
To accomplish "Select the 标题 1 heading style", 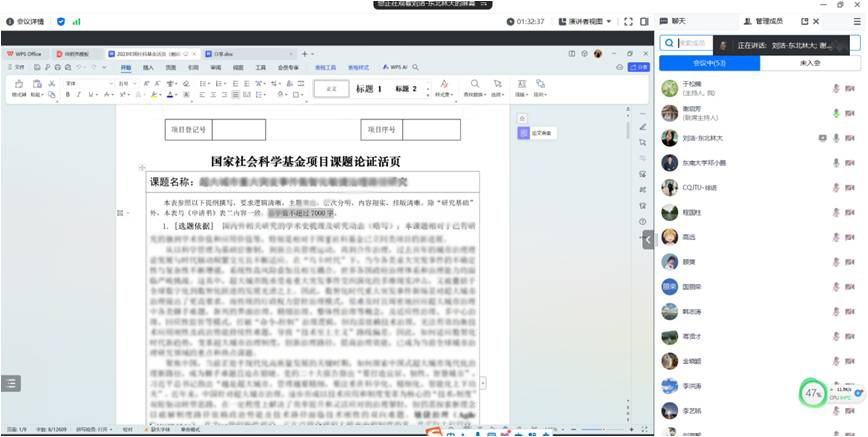I will click(x=368, y=89).
